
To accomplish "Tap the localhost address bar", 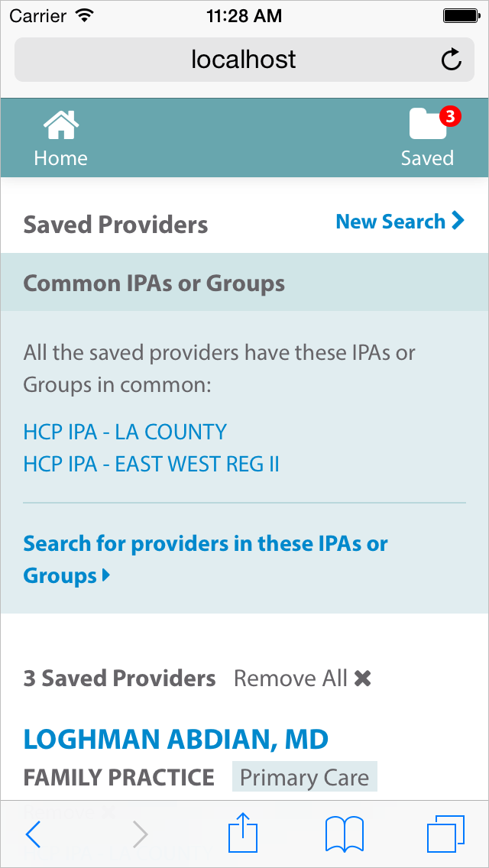I will (x=244, y=60).
